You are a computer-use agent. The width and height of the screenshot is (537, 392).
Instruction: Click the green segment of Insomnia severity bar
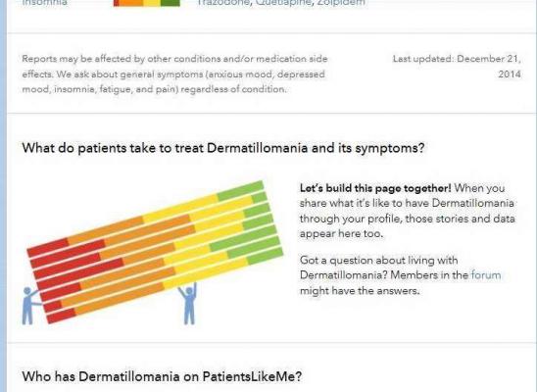pyautogui.click(x=171, y=3)
